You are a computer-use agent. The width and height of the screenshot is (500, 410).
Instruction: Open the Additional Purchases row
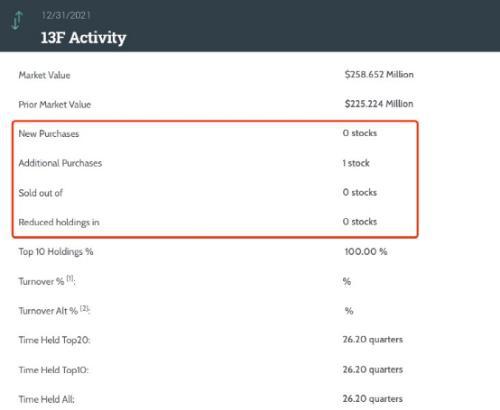click(x=215, y=163)
